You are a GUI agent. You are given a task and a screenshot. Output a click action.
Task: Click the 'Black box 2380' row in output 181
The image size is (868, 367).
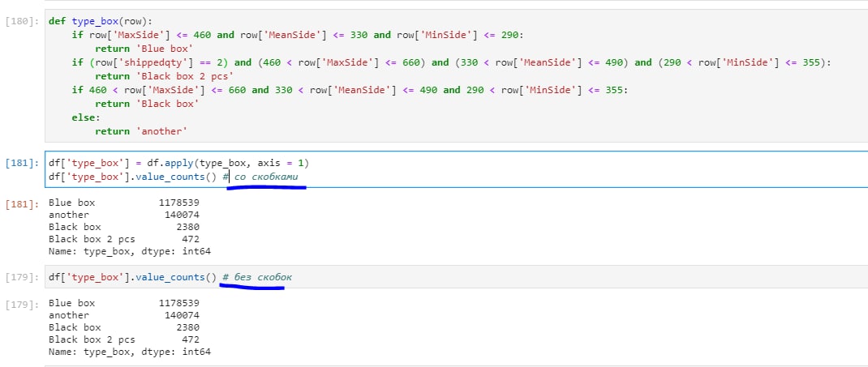tap(124, 227)
